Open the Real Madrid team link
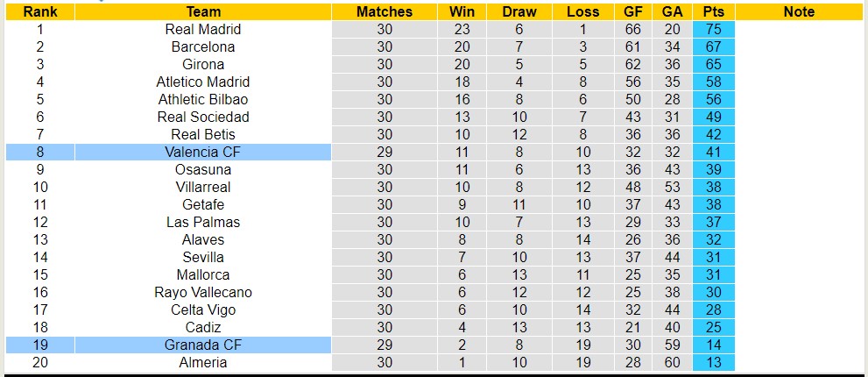 coord(203,29)
